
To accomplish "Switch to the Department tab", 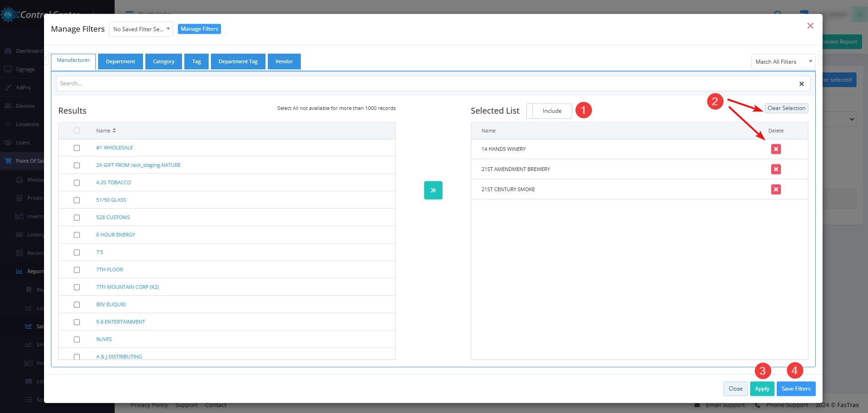I will tap(121, 61).
